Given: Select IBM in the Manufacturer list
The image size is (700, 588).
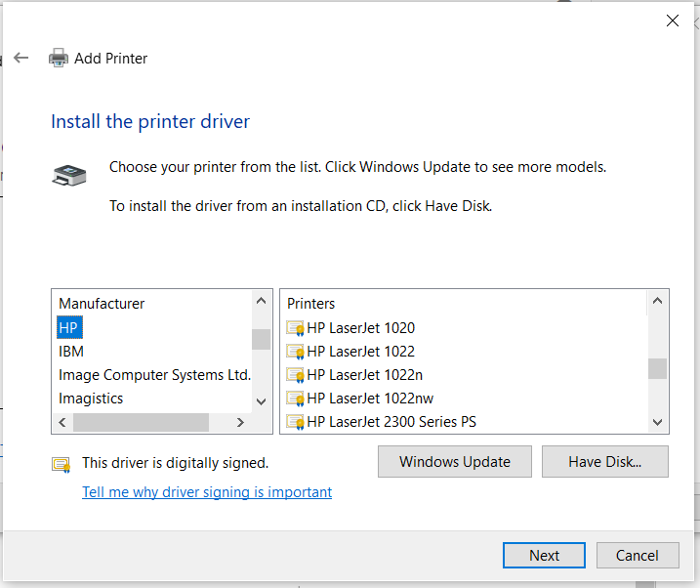Looking at the screenshot, I should 71,352.
